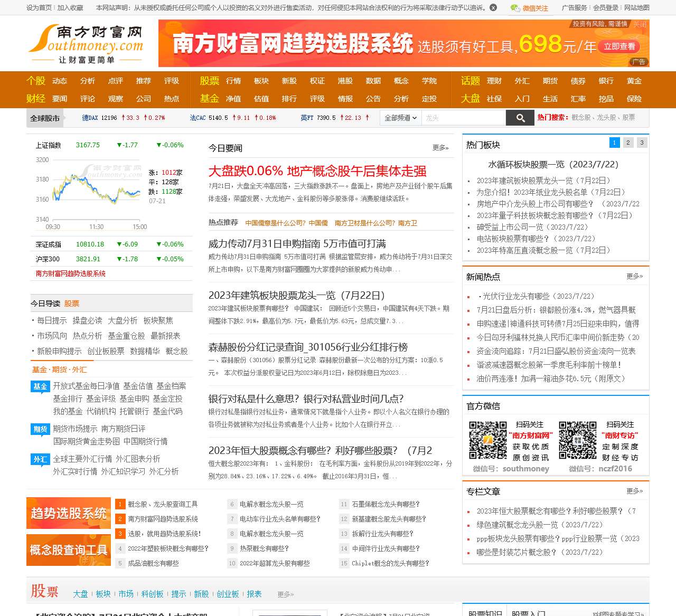Open article 威力传动7月31日申购指南
Image resolution: width=676 pixels, height=616 pixels.
pos(297,243)
